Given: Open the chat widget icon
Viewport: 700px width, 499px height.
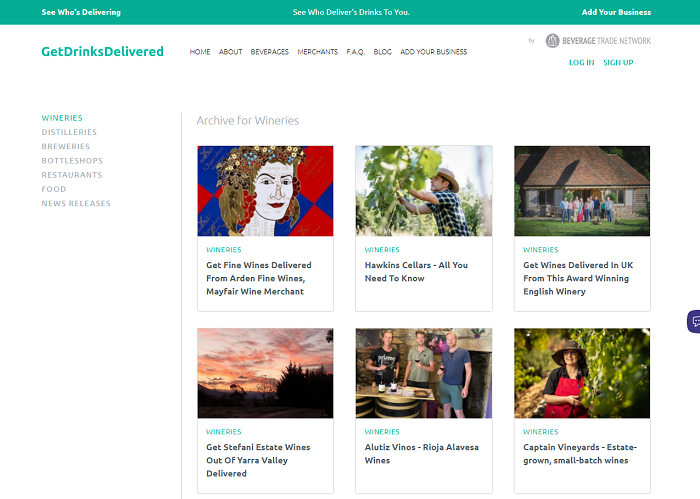Looking at the screenshot, I should click(x=694, y=321).
